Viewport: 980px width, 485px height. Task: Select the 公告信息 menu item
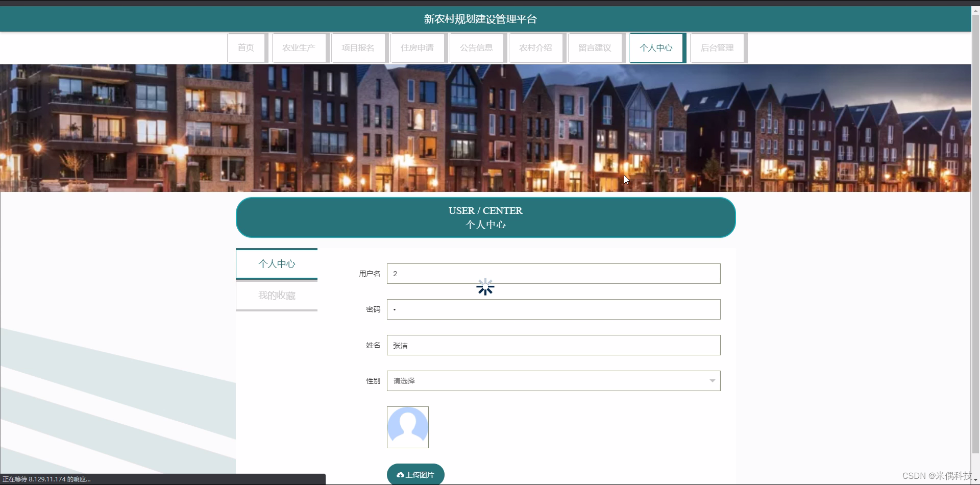477,48
